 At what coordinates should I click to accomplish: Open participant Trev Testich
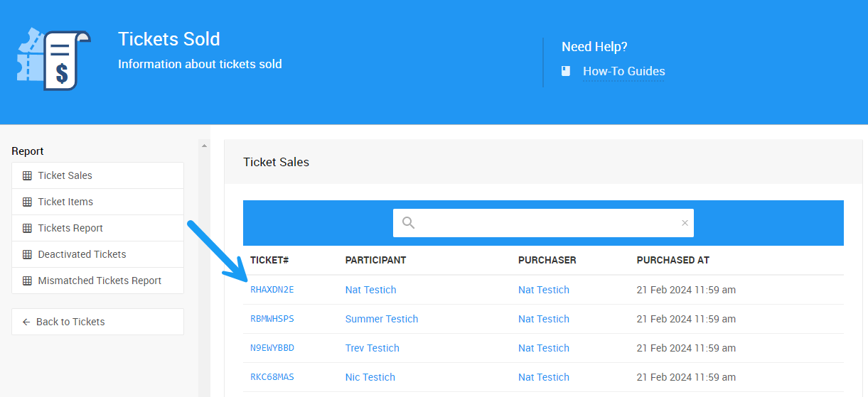tap(372, 348)
